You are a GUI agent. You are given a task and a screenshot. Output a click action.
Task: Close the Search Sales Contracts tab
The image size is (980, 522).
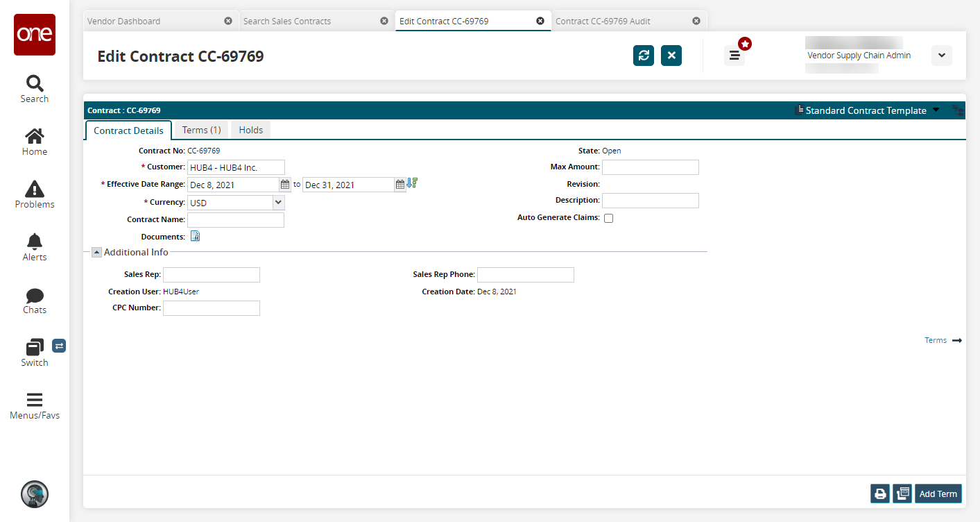pyautogui.click(x=384, y=21)
